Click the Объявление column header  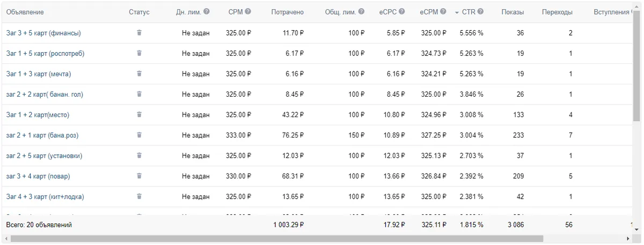25,12
